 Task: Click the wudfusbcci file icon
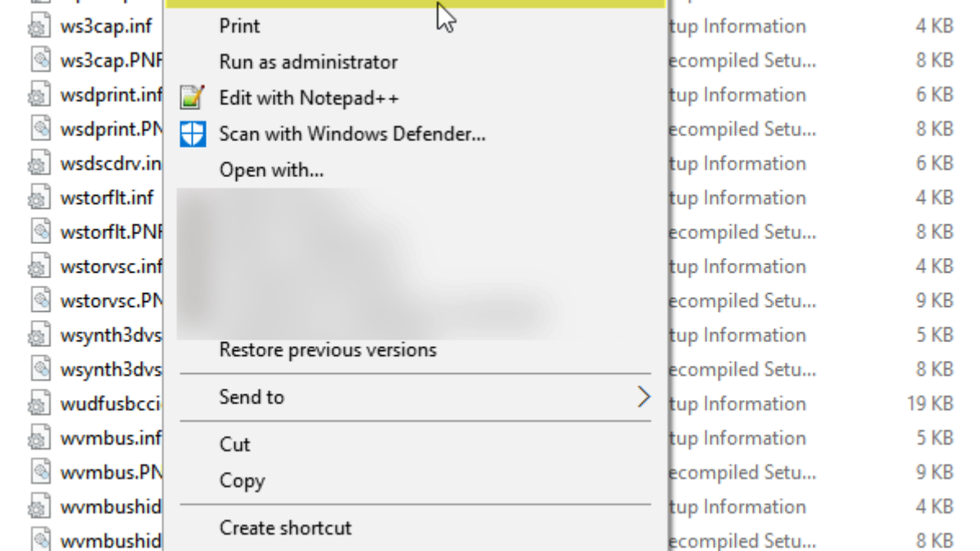tap(38, 404)
